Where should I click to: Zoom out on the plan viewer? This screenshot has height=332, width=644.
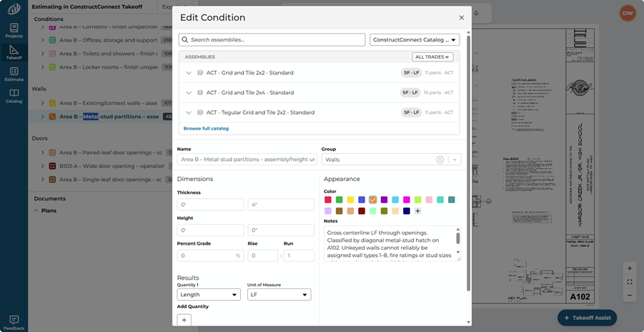630,296
